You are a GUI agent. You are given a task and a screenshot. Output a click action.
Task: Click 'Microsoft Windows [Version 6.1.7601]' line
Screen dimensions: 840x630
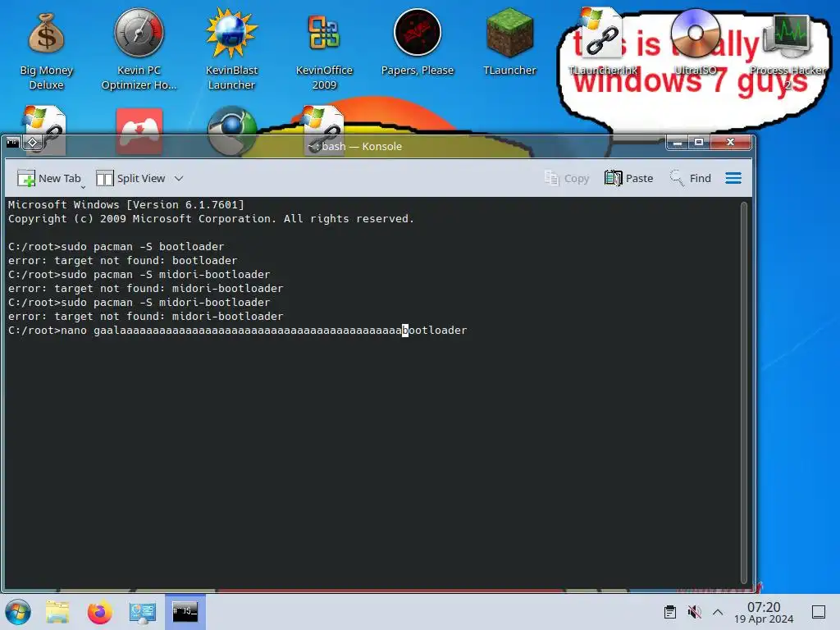pos(126,204)
